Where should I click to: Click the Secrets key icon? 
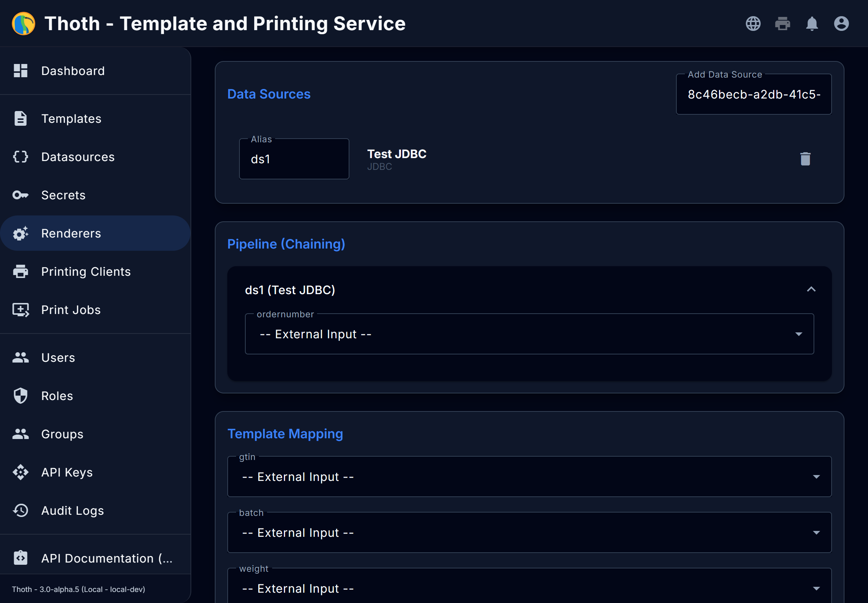[20, 195]
